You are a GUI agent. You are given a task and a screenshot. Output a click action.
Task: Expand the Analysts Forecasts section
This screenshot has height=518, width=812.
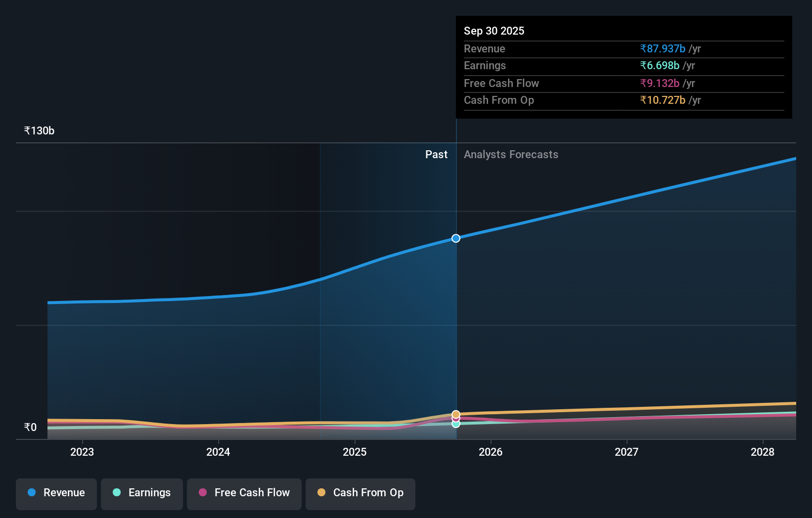pyautogui.click(x=511, y=154)
